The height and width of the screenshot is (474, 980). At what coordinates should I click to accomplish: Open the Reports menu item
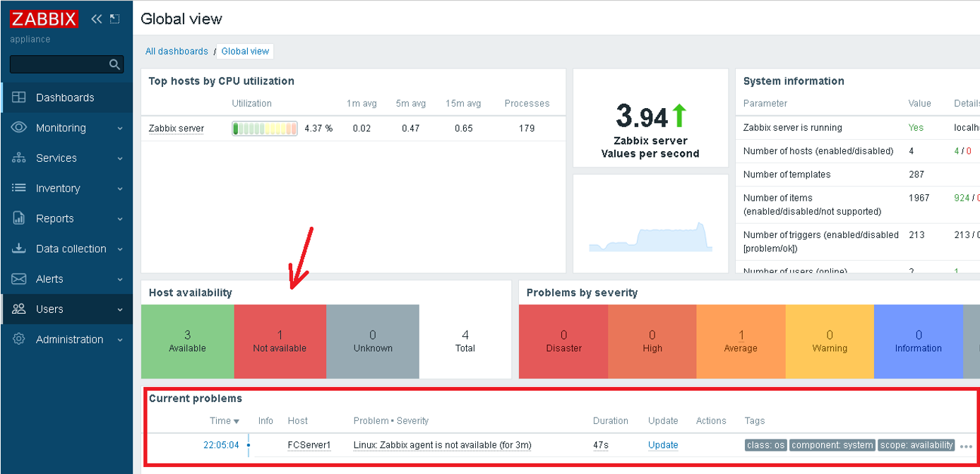coord(66,218)
